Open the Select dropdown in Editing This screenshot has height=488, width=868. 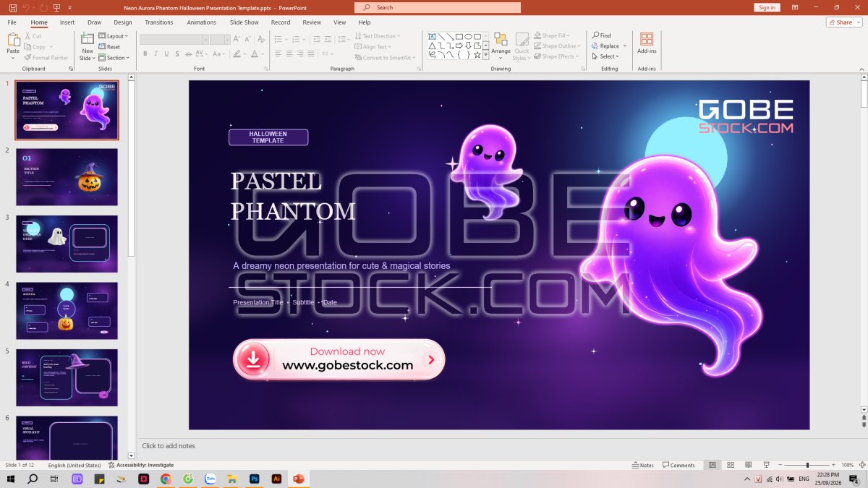(x=604, y=56)
